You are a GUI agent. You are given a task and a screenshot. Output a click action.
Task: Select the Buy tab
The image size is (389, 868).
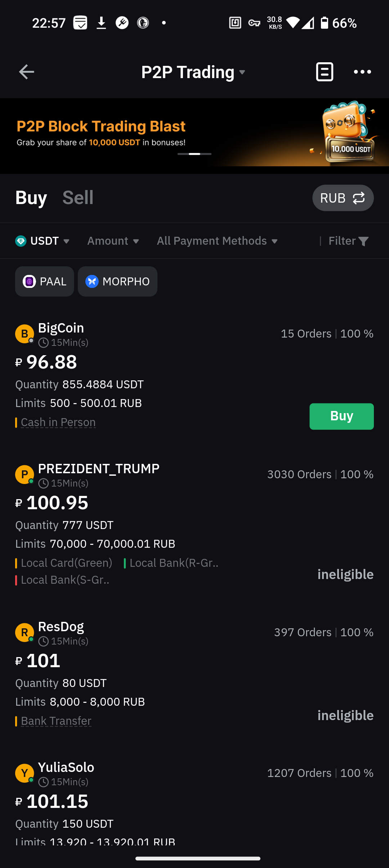coord(31,198)
